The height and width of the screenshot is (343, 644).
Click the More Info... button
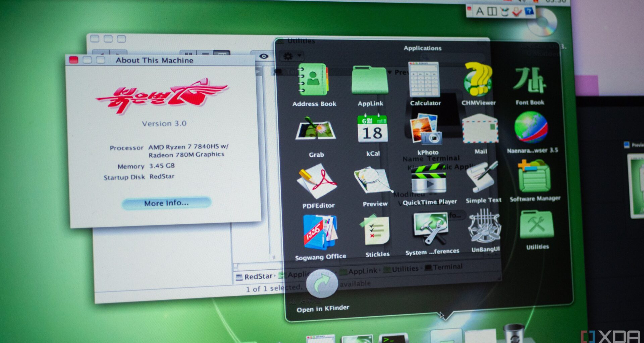[x=166, y=203]
